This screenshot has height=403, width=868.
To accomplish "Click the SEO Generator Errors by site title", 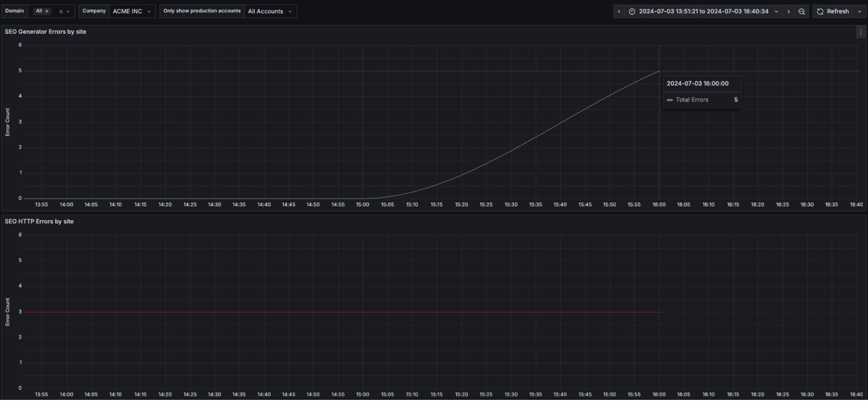I will click(x=45, y=32).
